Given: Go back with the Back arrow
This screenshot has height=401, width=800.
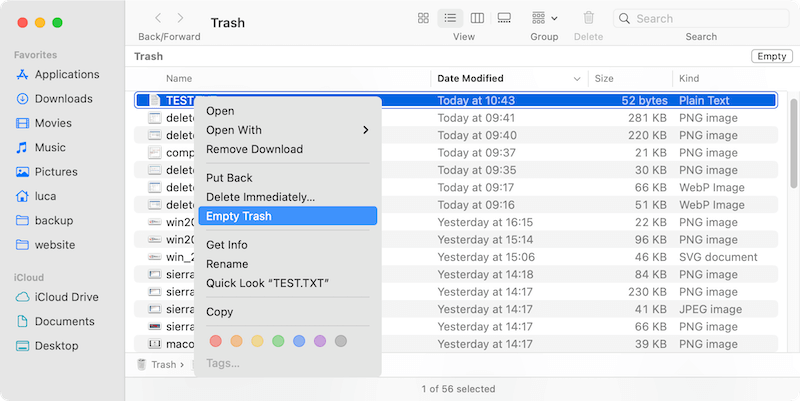Looking at the screenshot, I should [158, 18].
